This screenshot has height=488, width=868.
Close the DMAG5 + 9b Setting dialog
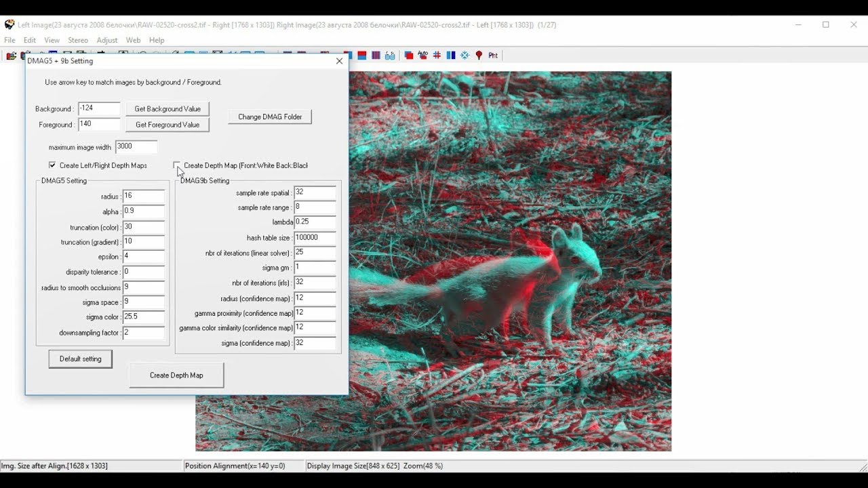[x=339, y=61]
